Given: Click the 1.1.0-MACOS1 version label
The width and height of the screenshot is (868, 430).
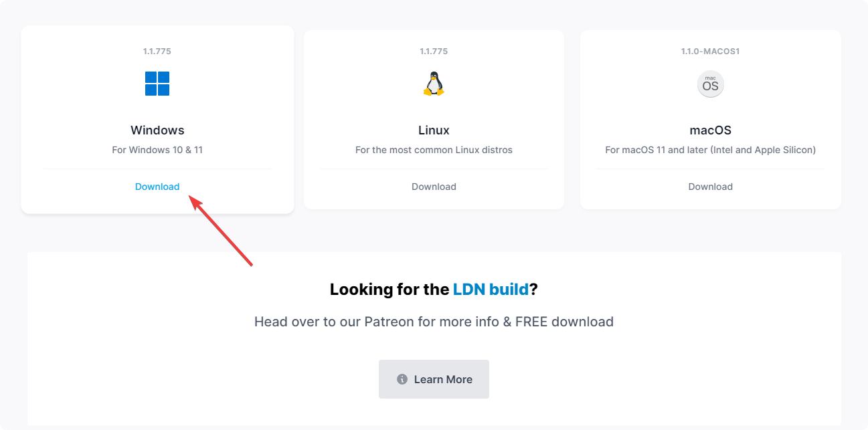Looking at the screenshot, I should coord(710,51).
